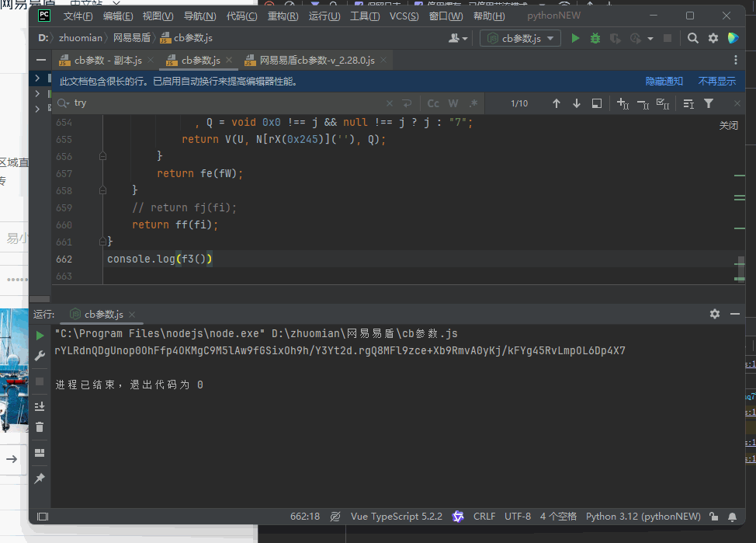Click 隐藏通知 link in notification banner

(x=664, y=81)
